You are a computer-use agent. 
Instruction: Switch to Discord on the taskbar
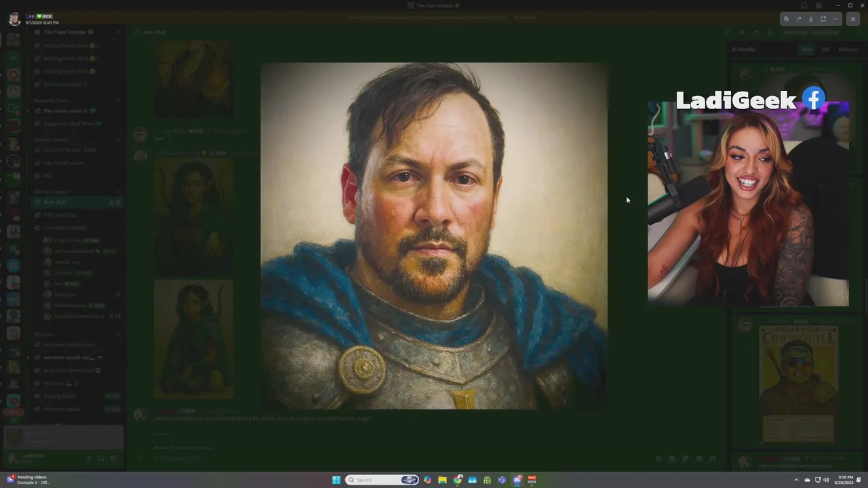tap(517, 480)
